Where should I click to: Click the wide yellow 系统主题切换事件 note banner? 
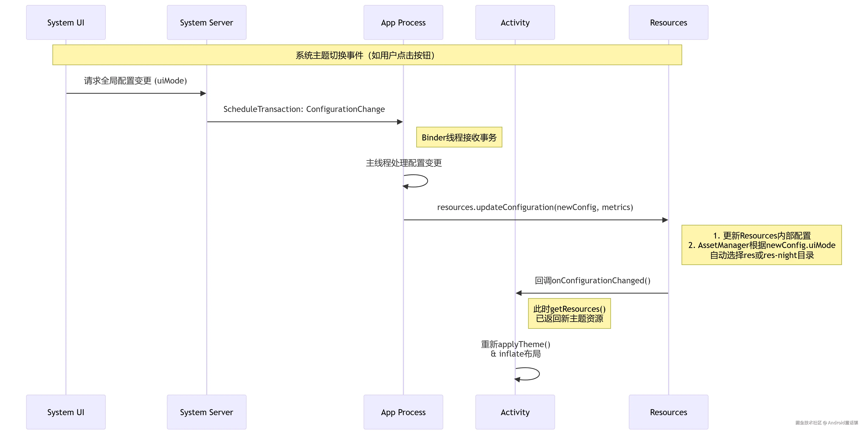367,55
